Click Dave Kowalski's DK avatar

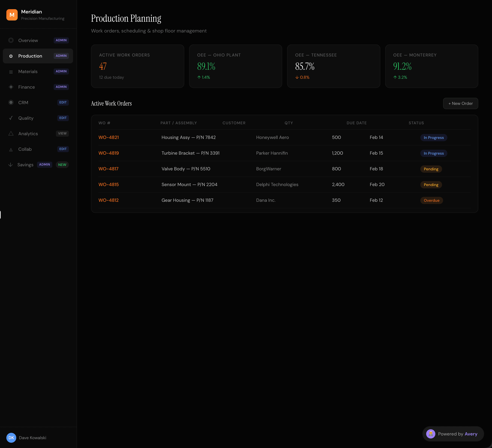point(11,438)
